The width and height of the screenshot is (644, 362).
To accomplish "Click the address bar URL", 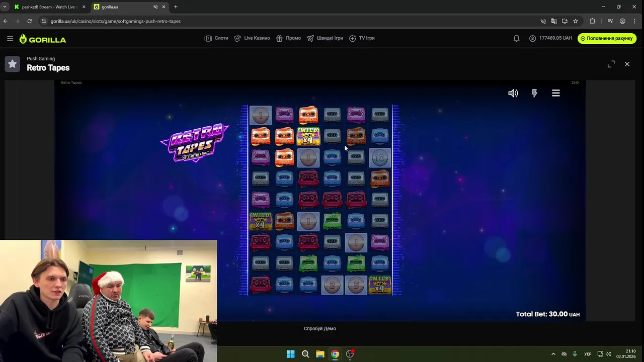I will (116, 21).
